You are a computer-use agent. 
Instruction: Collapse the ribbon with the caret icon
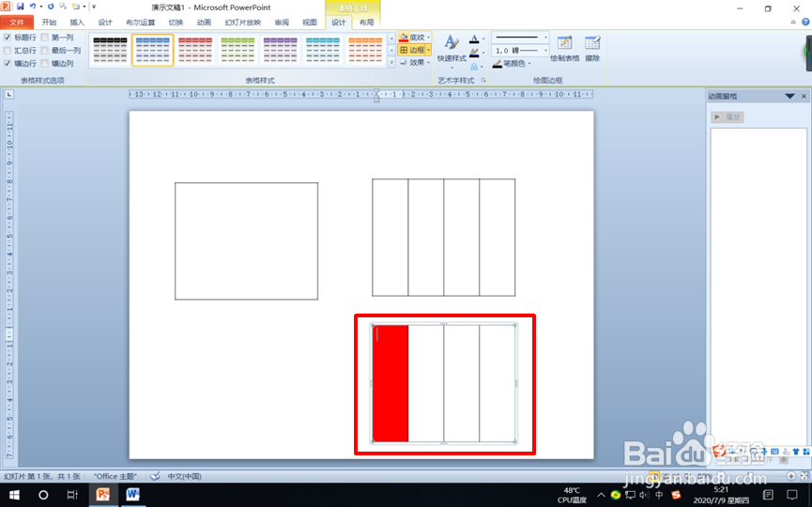(x=793, y=23)
